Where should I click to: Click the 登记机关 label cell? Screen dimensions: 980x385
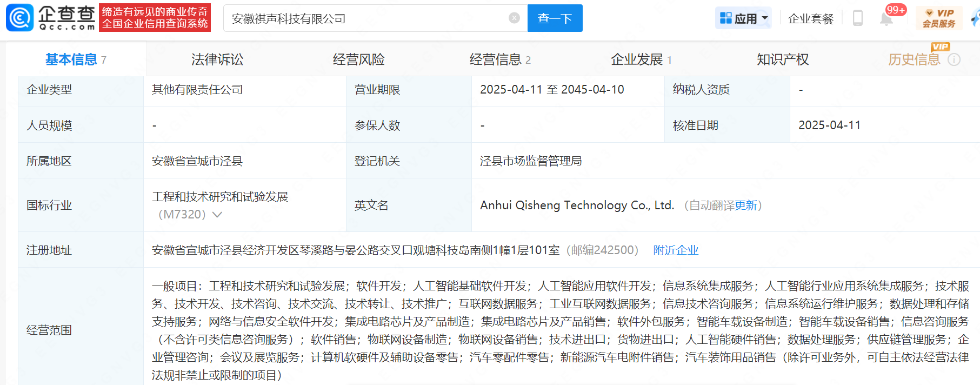pos(409,161)
